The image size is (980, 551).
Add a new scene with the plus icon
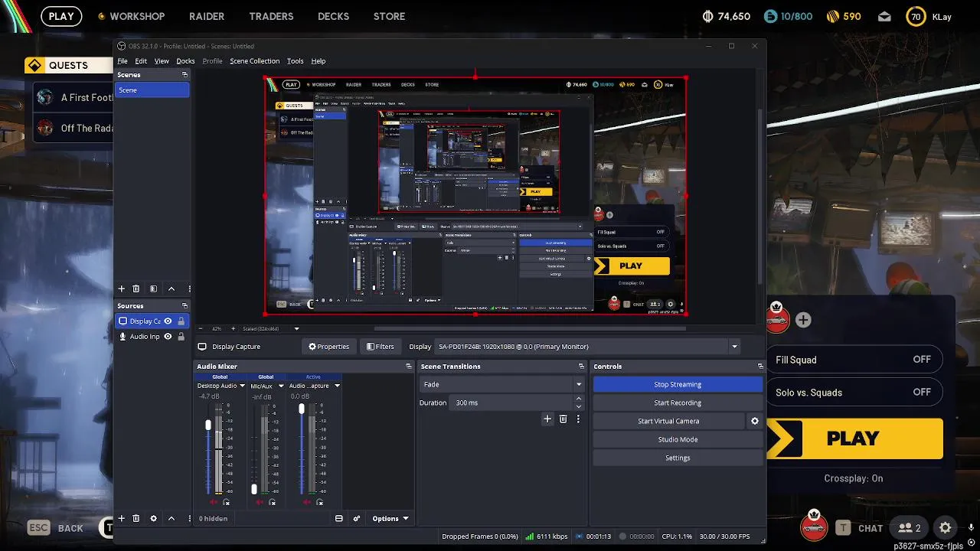pyautogui.click(x=121, y=289)
